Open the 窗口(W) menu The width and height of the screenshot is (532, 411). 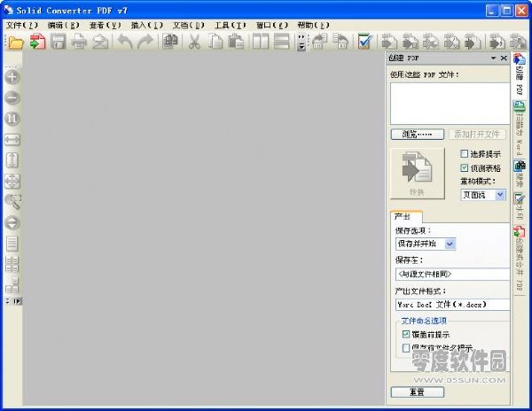[272, 25]
